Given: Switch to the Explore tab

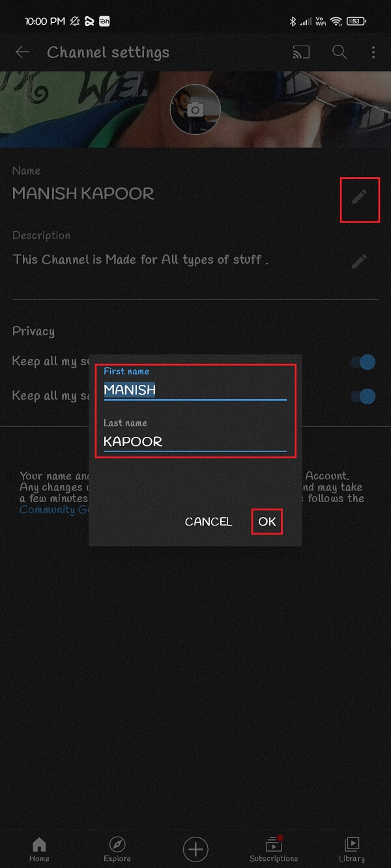Looking at the screenshot, I should click(117, 849).
